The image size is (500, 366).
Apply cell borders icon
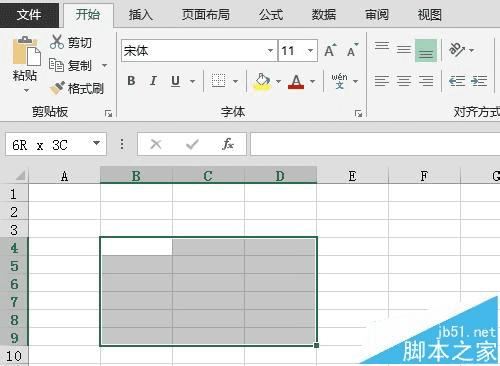point(219,81)
